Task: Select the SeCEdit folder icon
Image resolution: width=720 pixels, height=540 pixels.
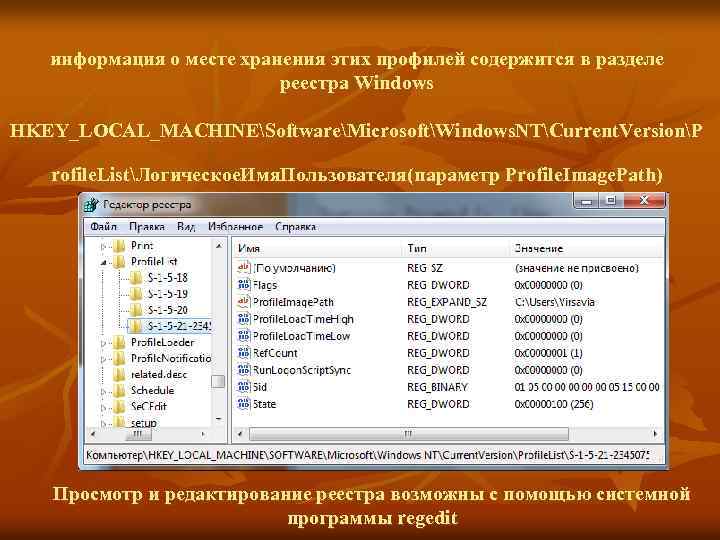Action: [x=119, y=406]
